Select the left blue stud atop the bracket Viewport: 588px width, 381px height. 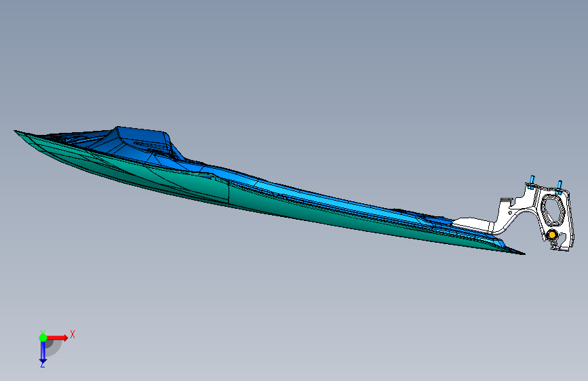pos(532,180)
